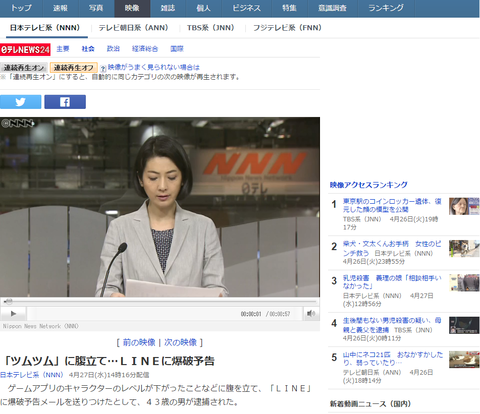Open the 経済総合 category link
Image resolution: width=480 pixels, height=414 pixels.
click(145, 49)
